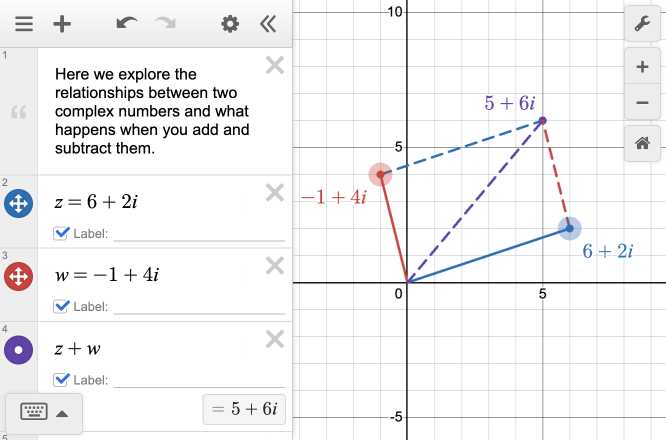Image resolution: width=666 pixels, height=440 pixels.
Task: Toggle the blue z expression color icon
Action: click(18, 204)
